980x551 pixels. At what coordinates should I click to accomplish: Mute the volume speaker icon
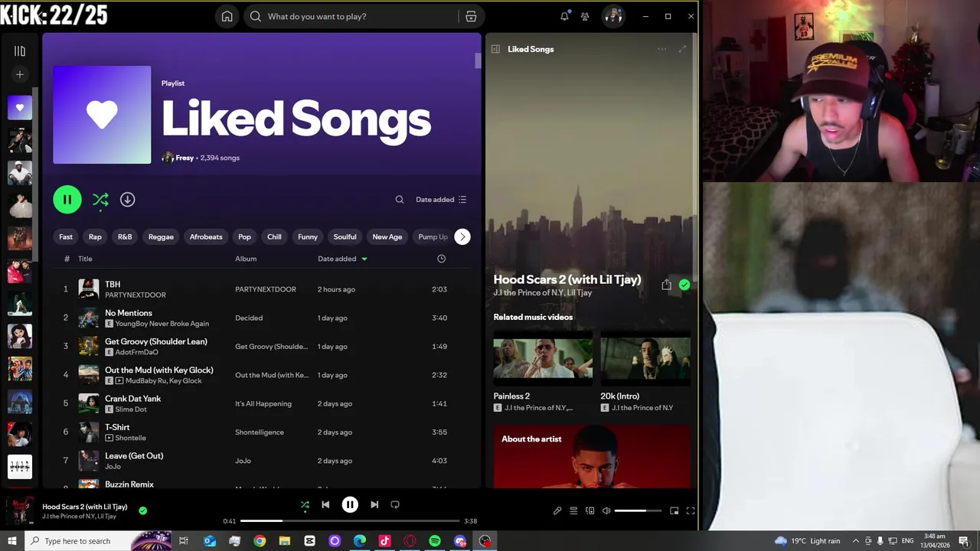(606, 510)
